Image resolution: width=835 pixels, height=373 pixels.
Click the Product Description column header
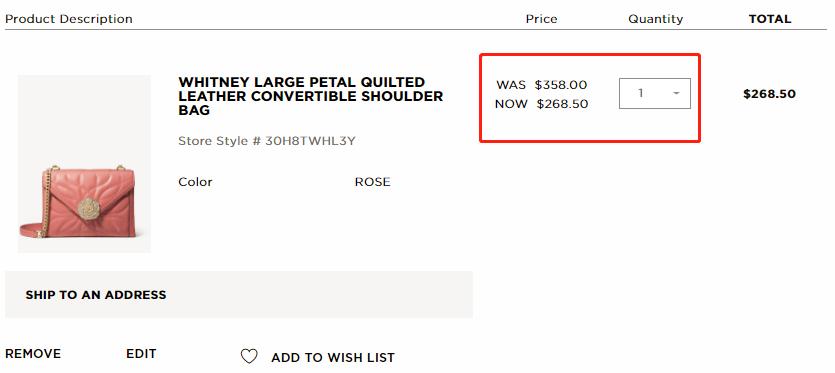click(69, 19)
